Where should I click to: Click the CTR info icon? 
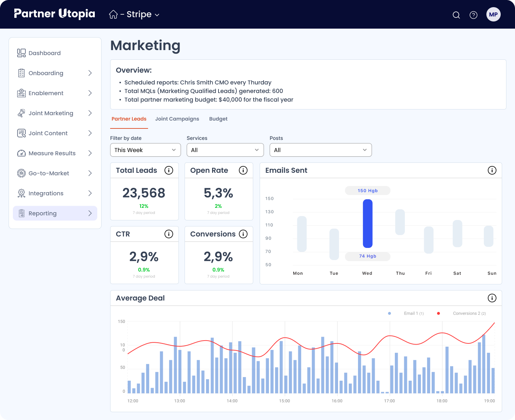(x=169, y=234)
